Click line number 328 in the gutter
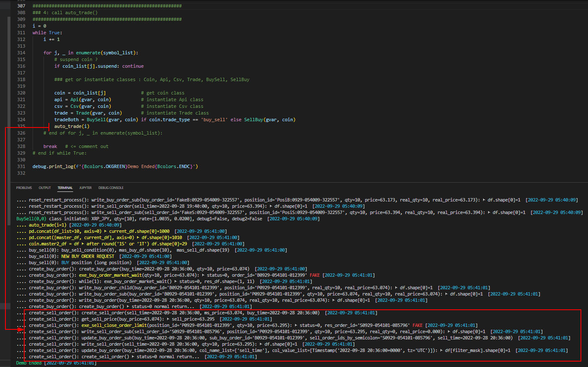 coord(21,146)
